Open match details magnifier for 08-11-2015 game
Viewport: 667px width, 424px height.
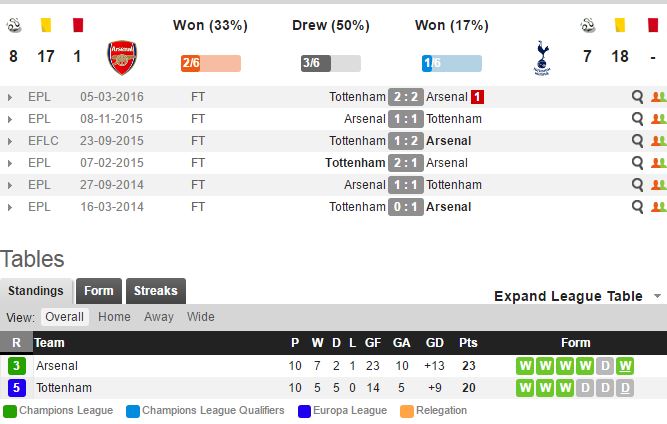[638, 119]
